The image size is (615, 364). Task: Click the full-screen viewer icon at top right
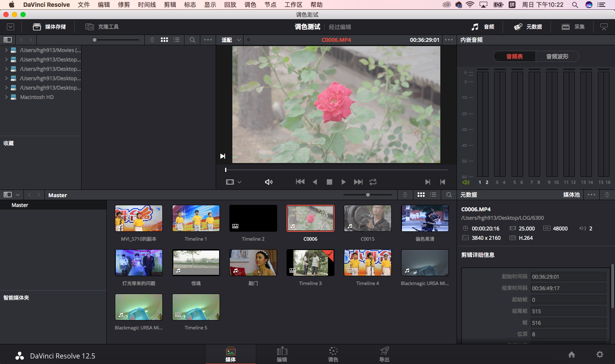[604, 27]
